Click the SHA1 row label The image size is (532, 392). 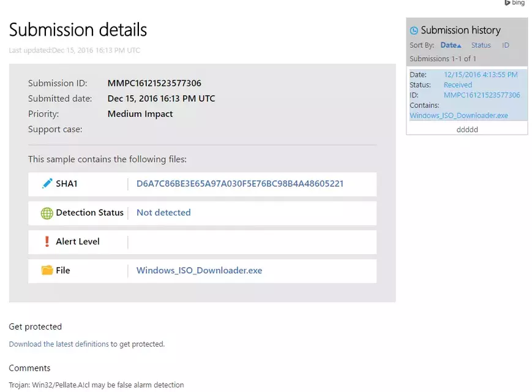click(x=67, y=184)
